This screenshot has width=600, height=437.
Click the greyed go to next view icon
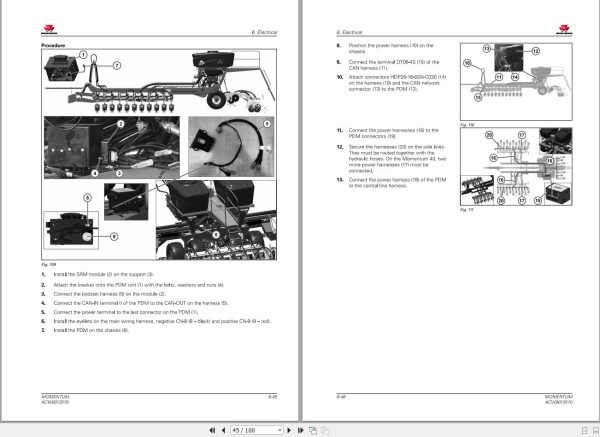325,430
